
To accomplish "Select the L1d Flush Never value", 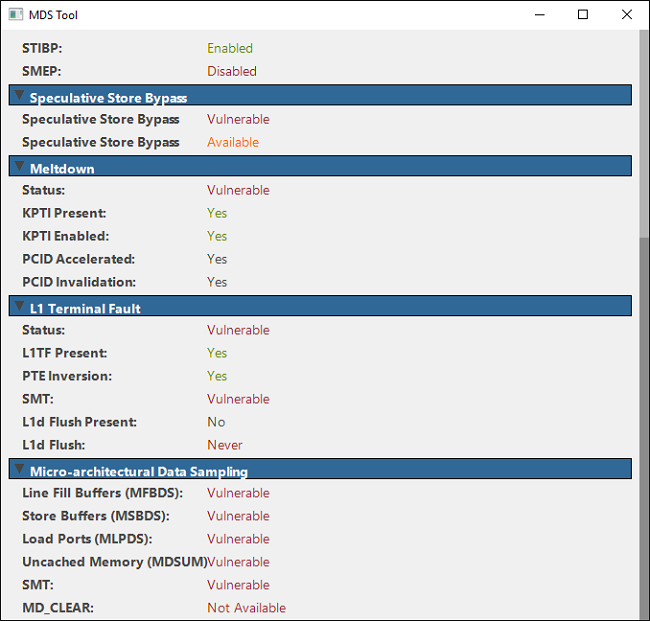I will 225,445.
